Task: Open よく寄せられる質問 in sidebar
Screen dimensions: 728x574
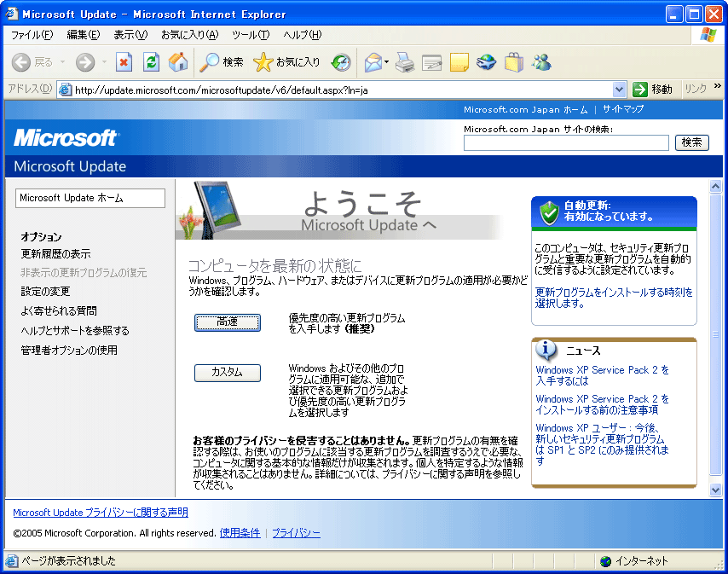Action: [x=59, y=311]
